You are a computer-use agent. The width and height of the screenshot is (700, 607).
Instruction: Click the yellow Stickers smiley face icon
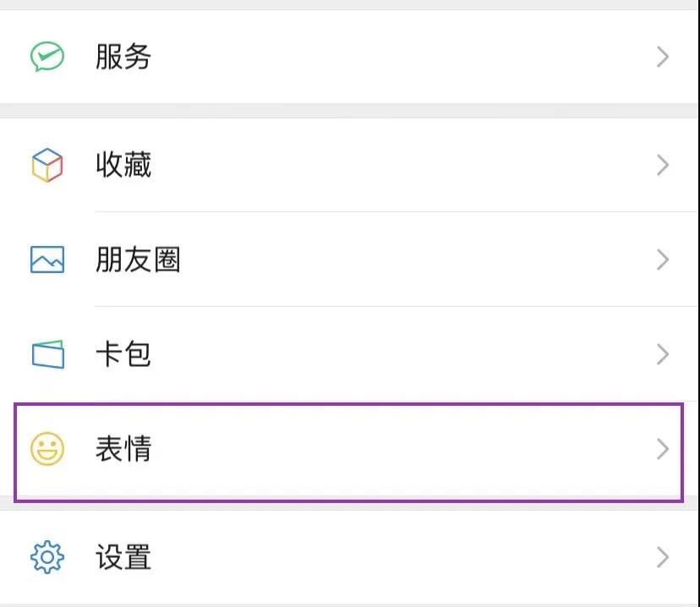[47, 449]
